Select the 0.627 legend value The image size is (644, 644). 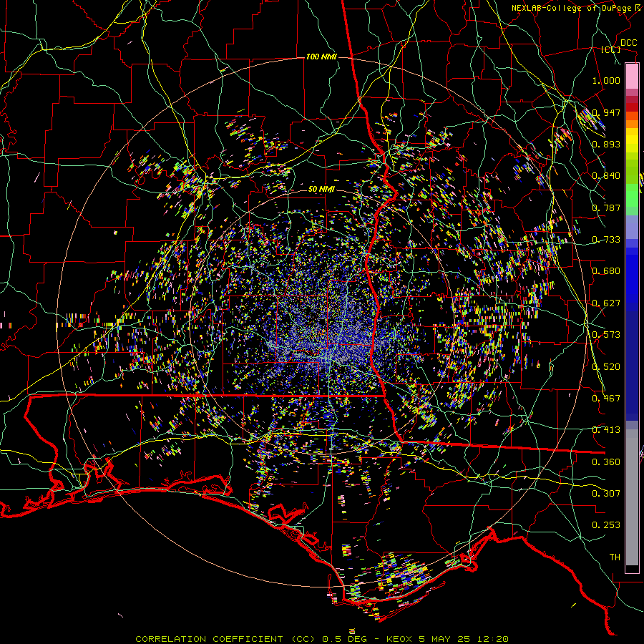pyautogui.click(x=606, y=303)
